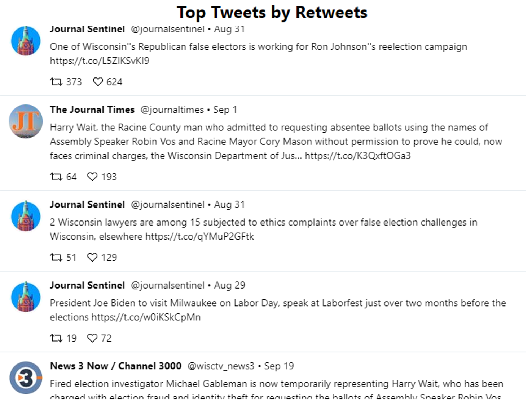
Task: Open Journal Sentinel avatar on Aug 29 tweet
Action: (26, 297)
